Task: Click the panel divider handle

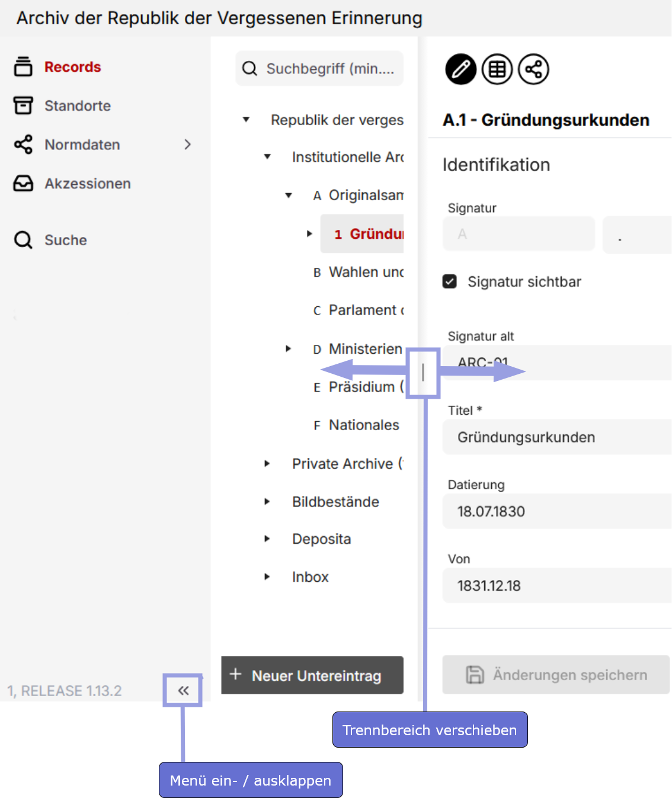Action: coord(423,373)
